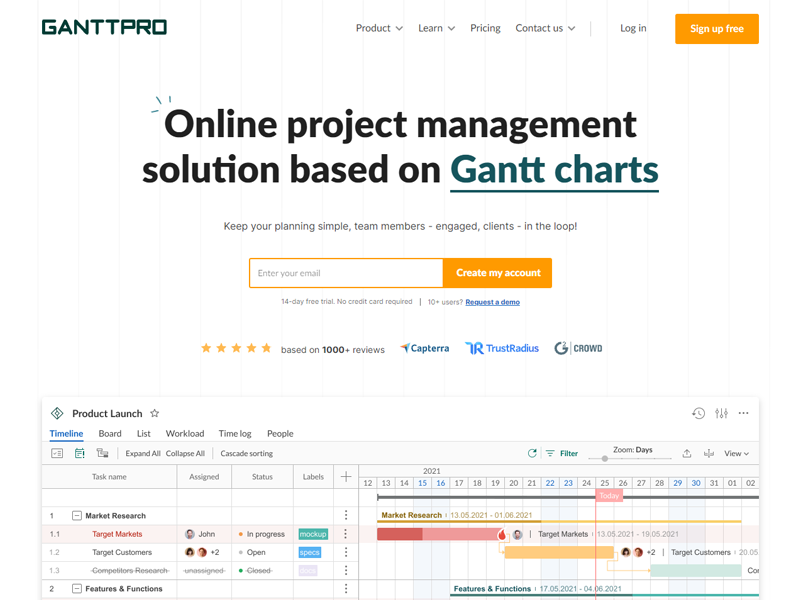Click the Log in link

[x=633, y=28]
